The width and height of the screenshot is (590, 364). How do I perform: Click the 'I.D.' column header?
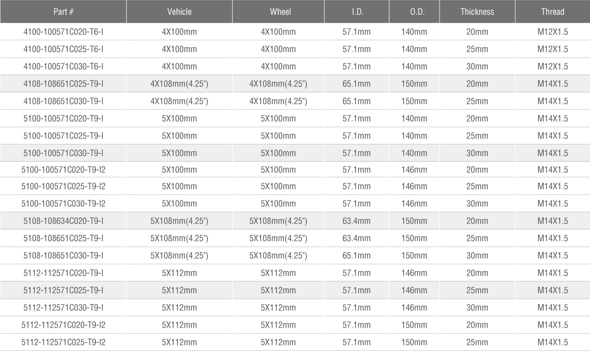(x=356, y=11)
